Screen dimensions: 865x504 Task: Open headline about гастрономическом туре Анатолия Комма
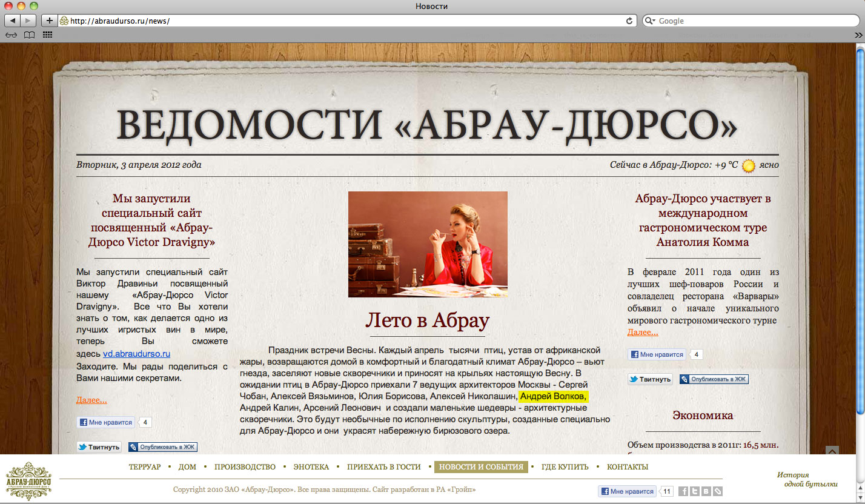(703, 220)
